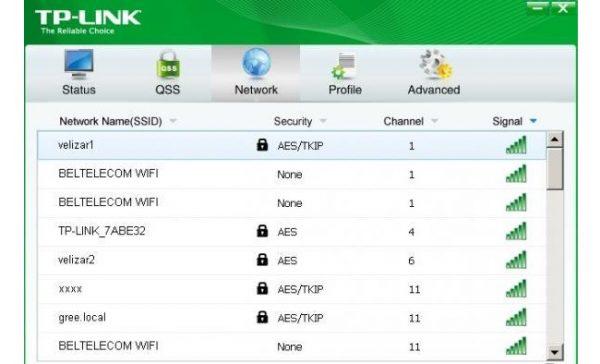Click the lock icon on gree.local row
The image size is (600, 364).
(x=262, y=317)
